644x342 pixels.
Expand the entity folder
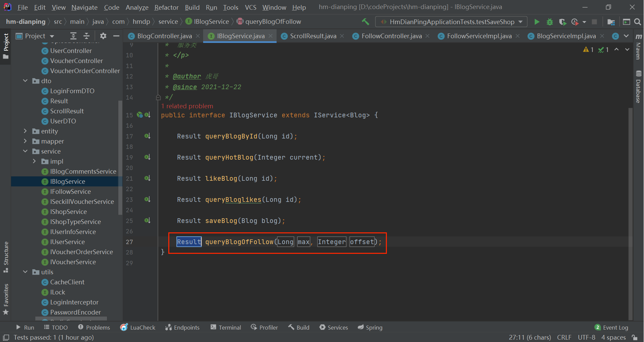click(x=25, y=131)
